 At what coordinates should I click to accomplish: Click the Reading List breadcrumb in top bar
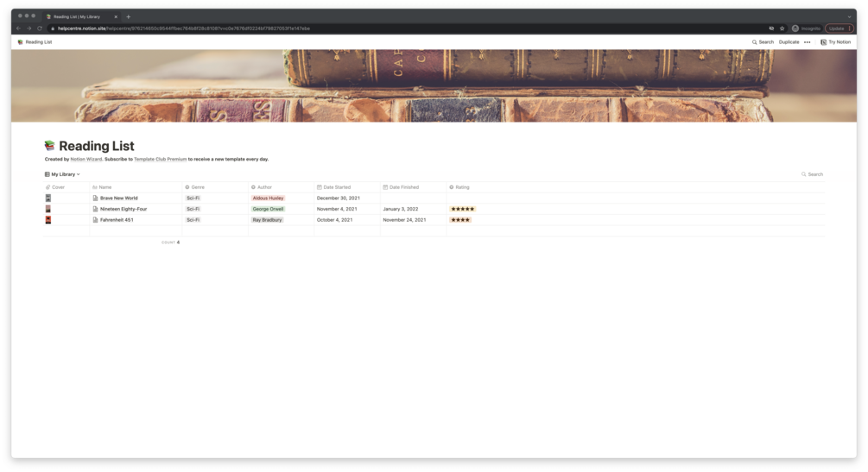tap(35, 42)
